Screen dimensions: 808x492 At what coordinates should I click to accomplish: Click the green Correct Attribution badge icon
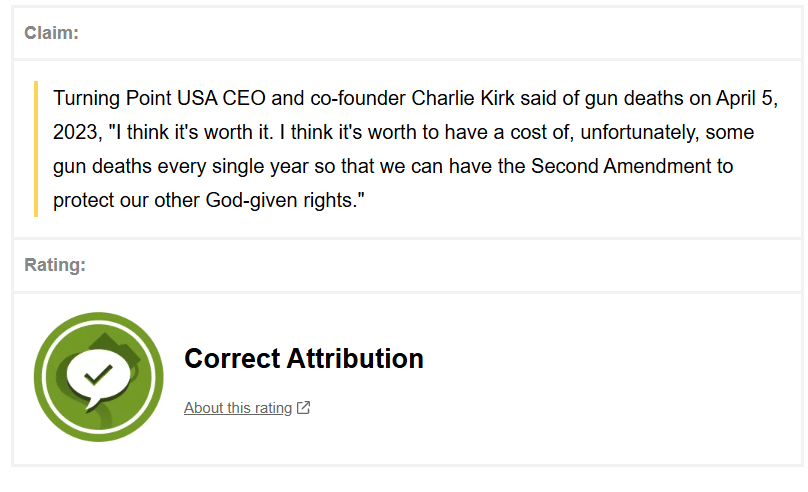[98, 377]
